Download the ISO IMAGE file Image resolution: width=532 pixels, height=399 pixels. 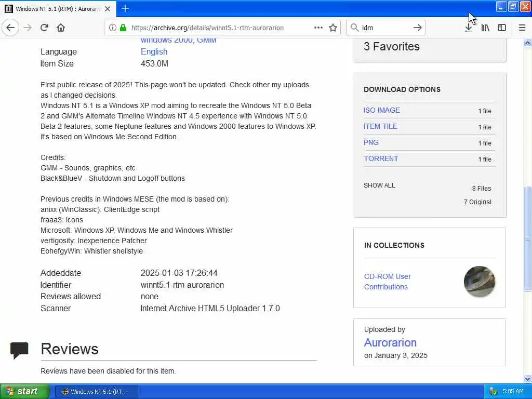(382, 110)
